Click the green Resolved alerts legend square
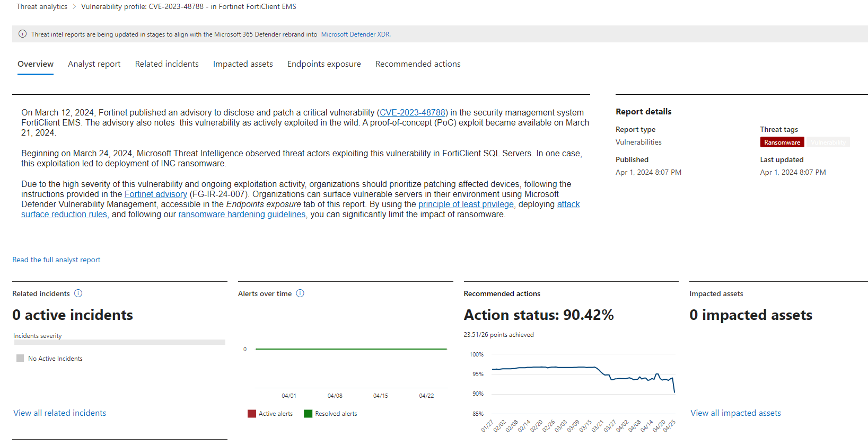868x446 pixels. [x=308, y=414]
